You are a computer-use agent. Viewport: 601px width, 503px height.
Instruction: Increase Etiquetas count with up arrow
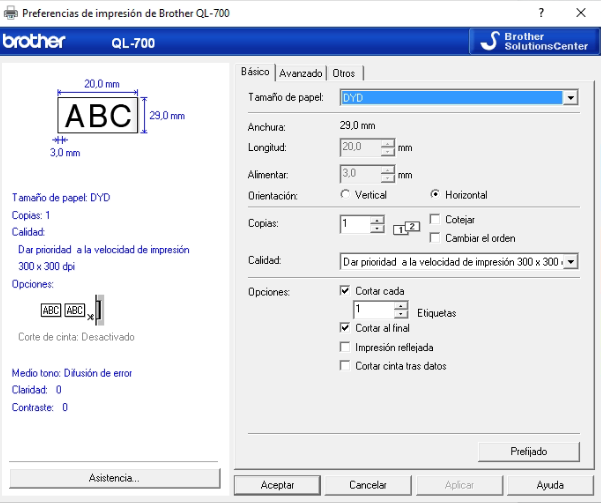click(x=401, y=306)
